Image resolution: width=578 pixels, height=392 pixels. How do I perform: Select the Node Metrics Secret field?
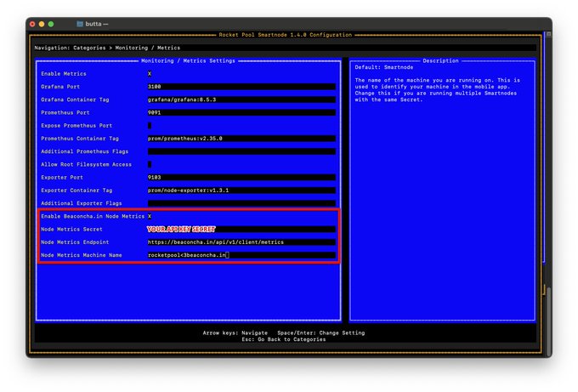[x=241, y=230]
